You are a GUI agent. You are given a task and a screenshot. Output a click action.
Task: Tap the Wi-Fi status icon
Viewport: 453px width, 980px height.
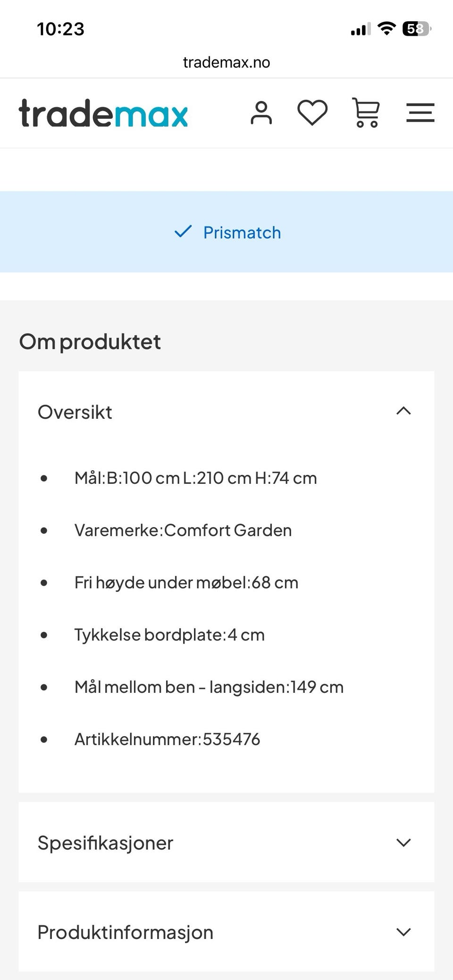point(387,29)
